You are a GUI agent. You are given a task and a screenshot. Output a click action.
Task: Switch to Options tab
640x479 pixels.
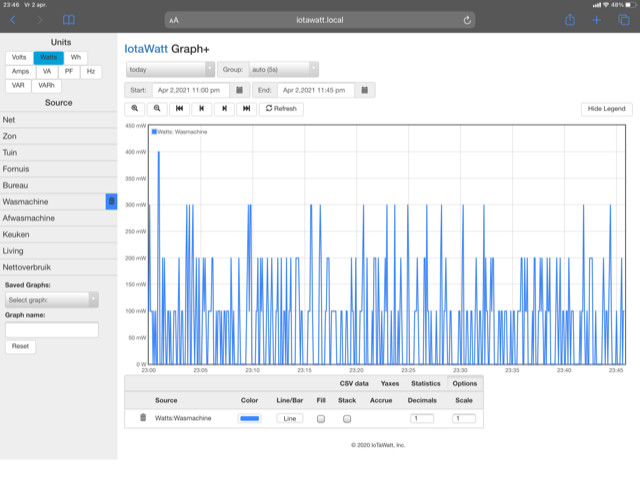pyautogui.click(x=464, y=384)
